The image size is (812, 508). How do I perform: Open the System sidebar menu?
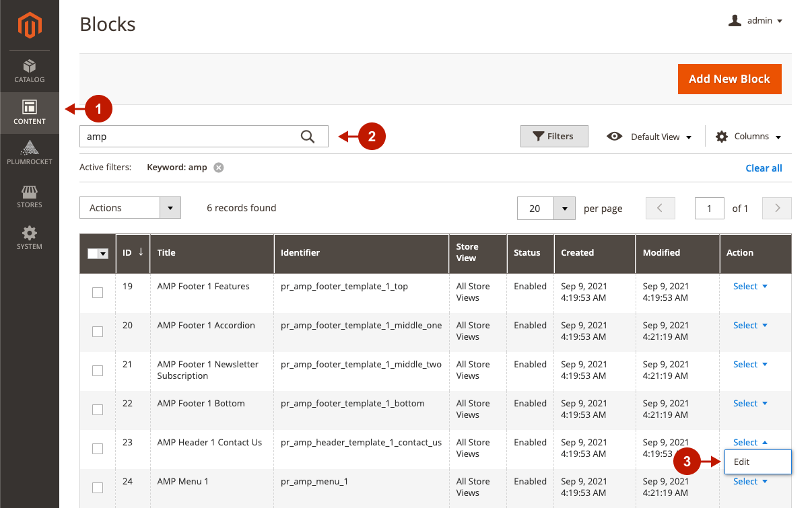click(x=30, y=238)
